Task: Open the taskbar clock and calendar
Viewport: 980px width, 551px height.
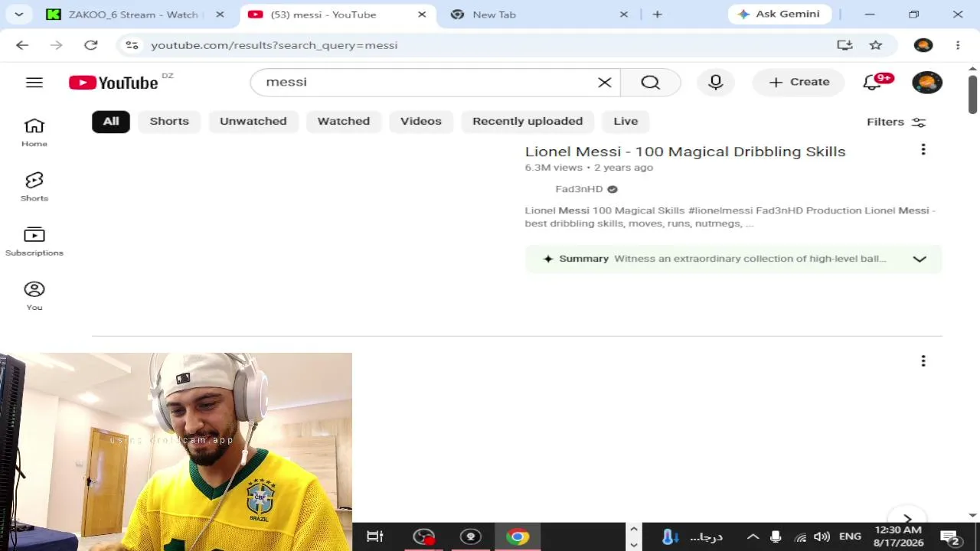Action: (x=898, y=536)
